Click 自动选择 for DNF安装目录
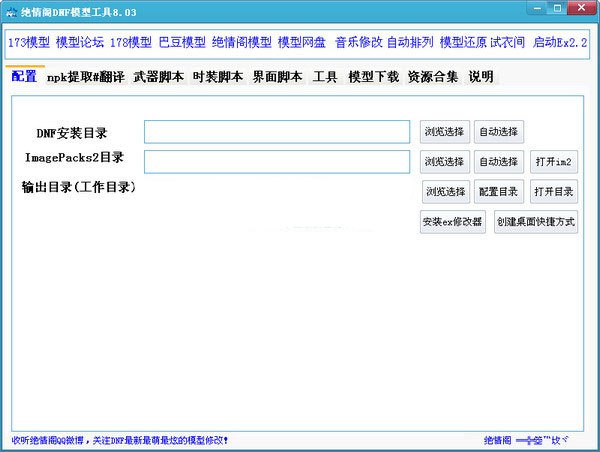 pyautogui.click(x=499, y=132)
